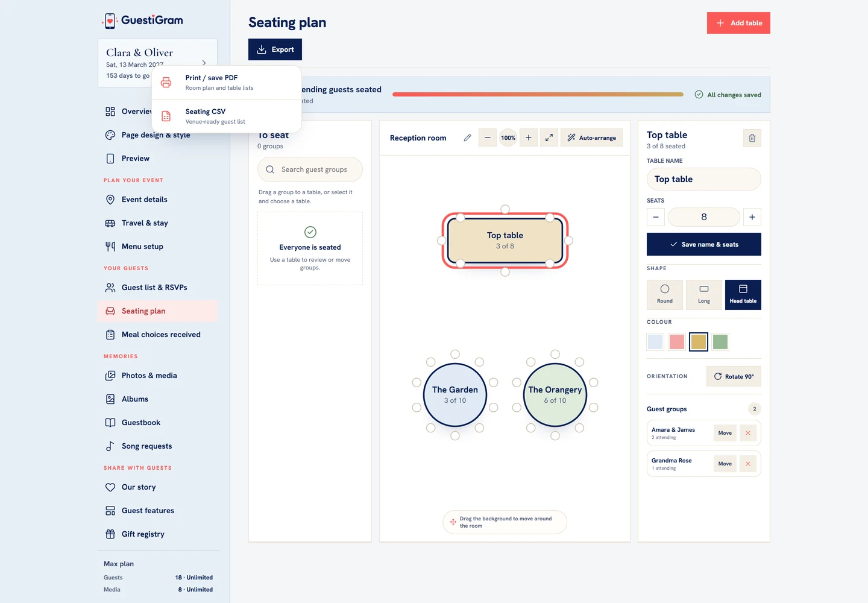The height and width of the screenshot is (603, 868).
Task: Open Photos & media page
Action: tap(157, 376)
